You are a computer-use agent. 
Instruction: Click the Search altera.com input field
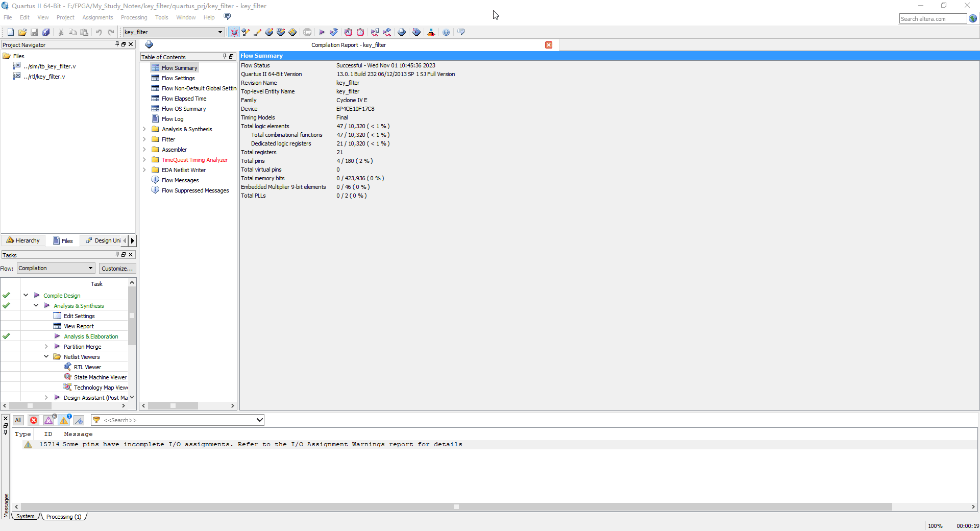[x=933, y=19]
